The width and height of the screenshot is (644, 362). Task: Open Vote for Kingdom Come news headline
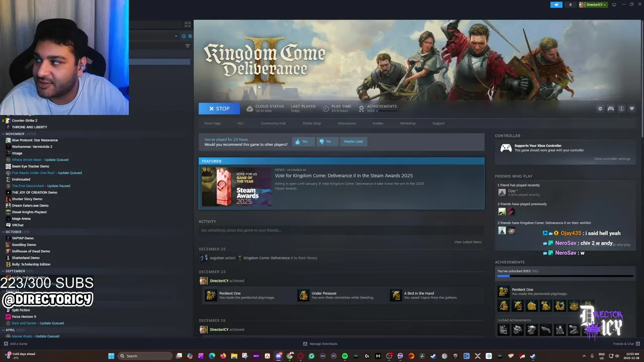344,175
